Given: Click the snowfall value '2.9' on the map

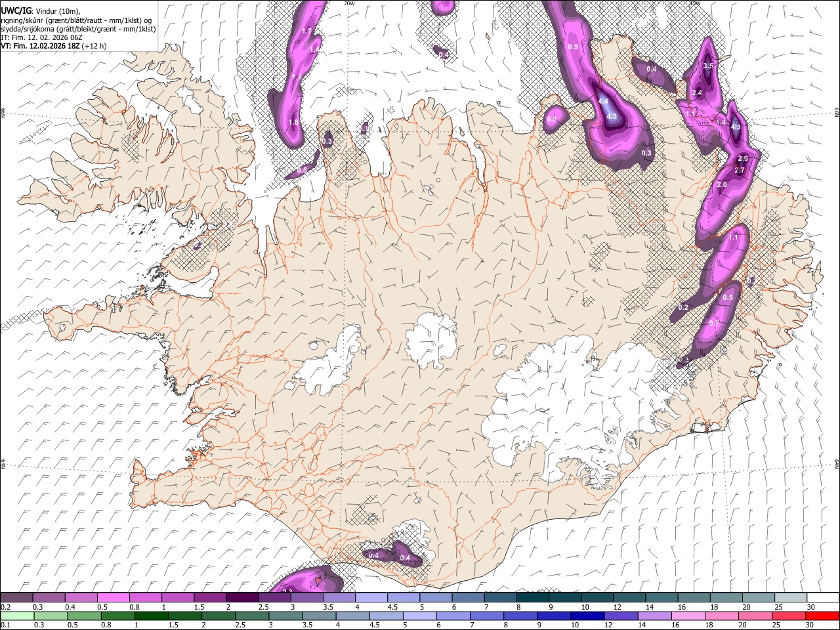Looking at the screenshot, I should (x=743, y=159).
